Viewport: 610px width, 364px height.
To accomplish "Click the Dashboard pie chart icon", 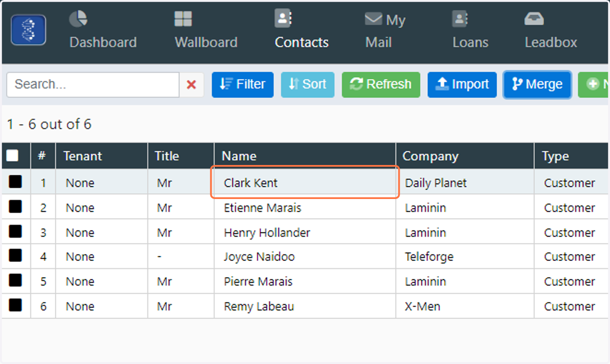I will tap(78, 19).
